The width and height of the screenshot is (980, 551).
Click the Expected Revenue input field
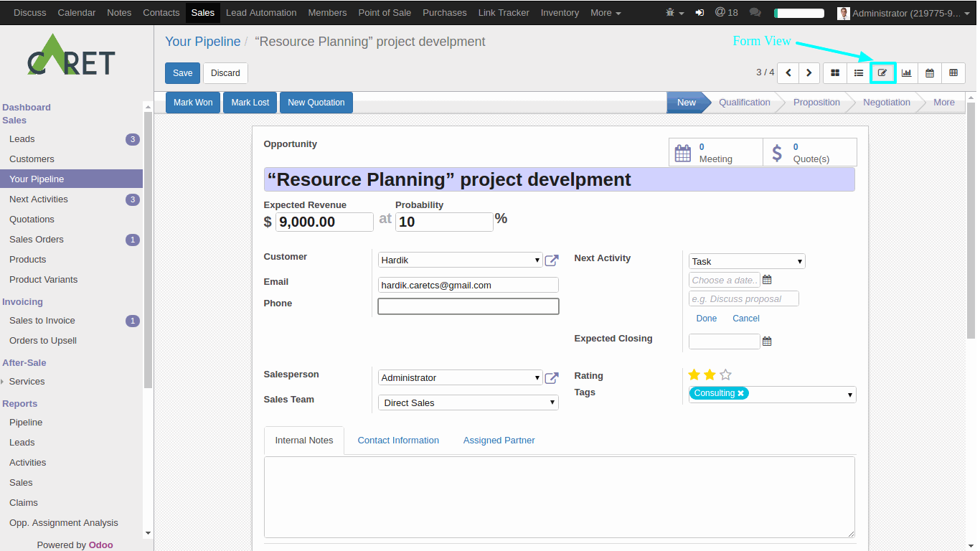pos(324,222)
